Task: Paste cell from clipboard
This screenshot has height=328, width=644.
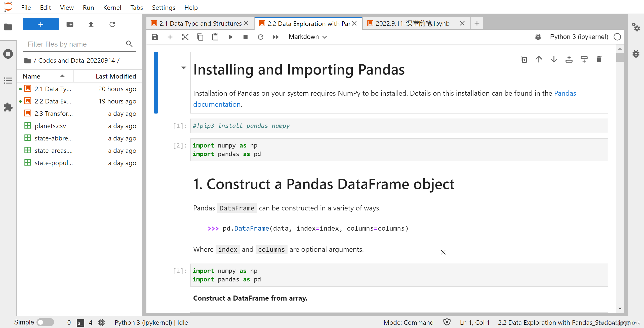Action: point(215,37)
